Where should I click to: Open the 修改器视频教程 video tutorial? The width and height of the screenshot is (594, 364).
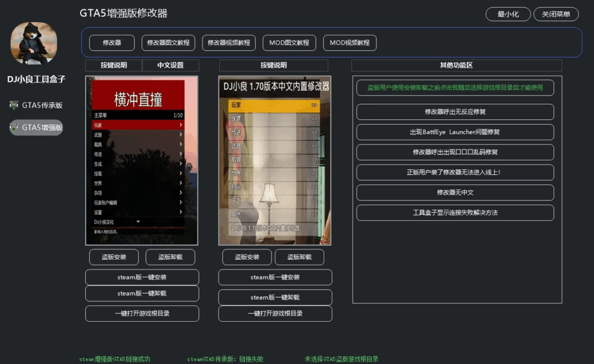(230, 42)
